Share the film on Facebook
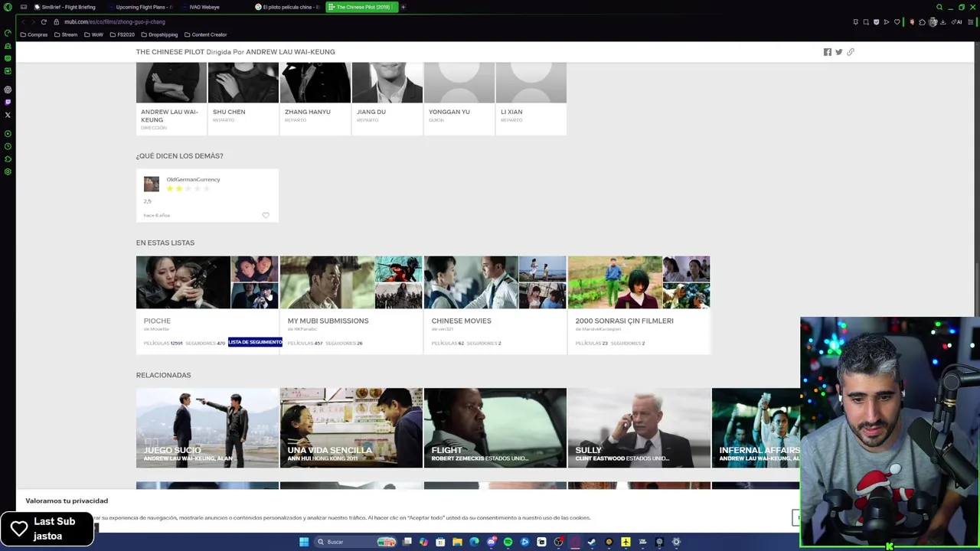 (x=827, y=52)
